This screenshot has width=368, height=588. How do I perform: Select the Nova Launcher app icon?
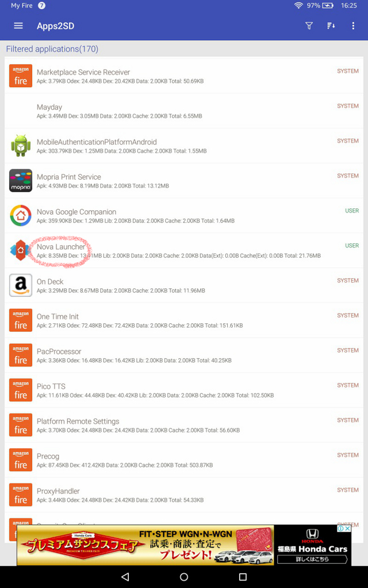click(21, 250)
